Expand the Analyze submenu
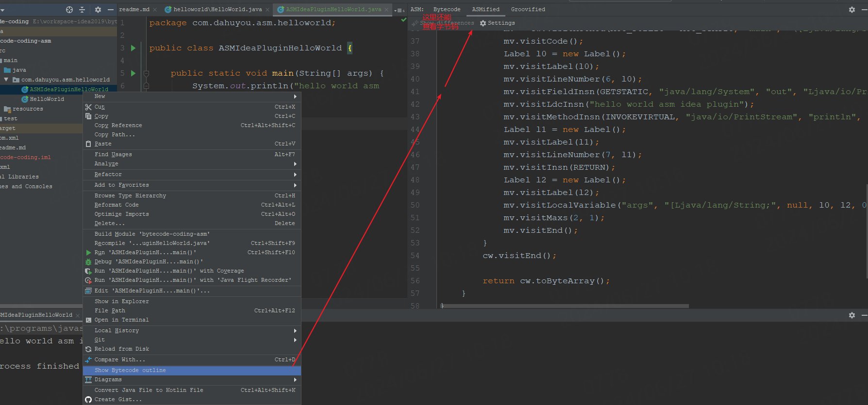 coord(192,163)
